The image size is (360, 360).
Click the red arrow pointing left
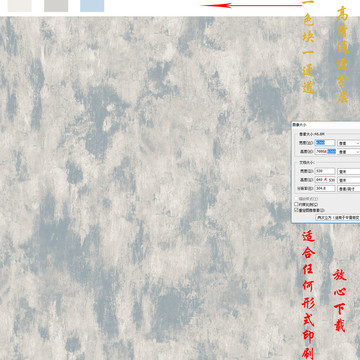coord(252,5)
